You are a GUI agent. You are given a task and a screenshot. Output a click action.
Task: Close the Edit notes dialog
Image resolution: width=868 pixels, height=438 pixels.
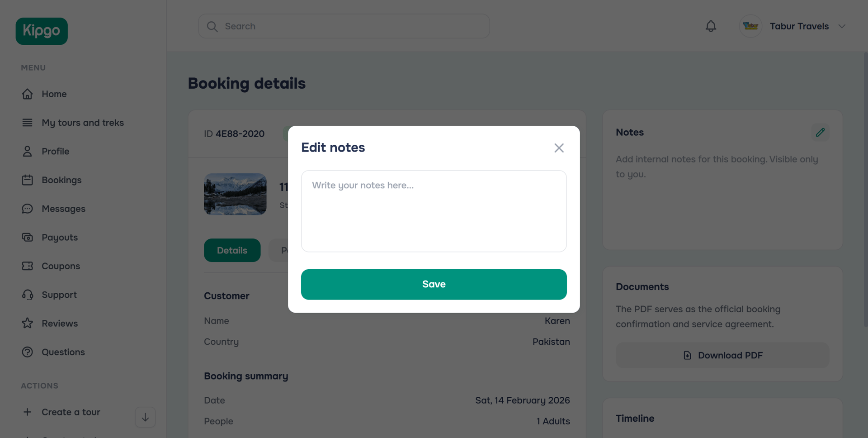click(x=559, y=148)
